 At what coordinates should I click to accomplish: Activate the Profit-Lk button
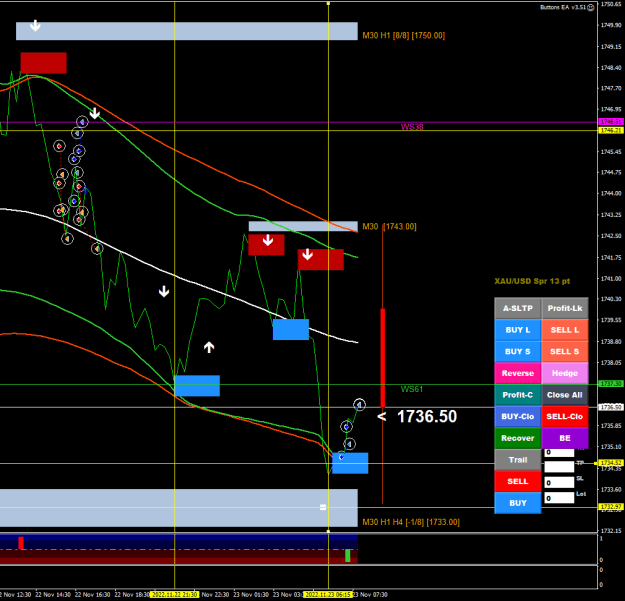pos(565,308)
